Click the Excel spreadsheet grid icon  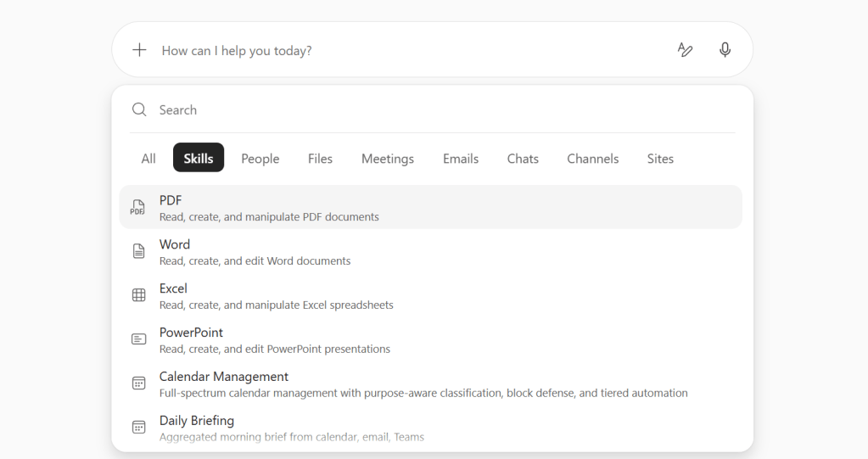coord(138,295)
